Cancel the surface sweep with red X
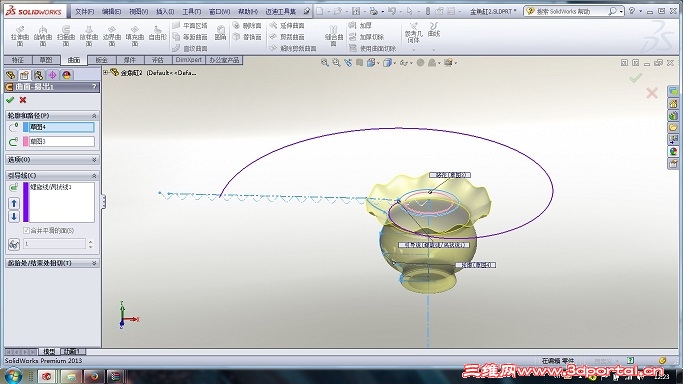 point(23,100)
